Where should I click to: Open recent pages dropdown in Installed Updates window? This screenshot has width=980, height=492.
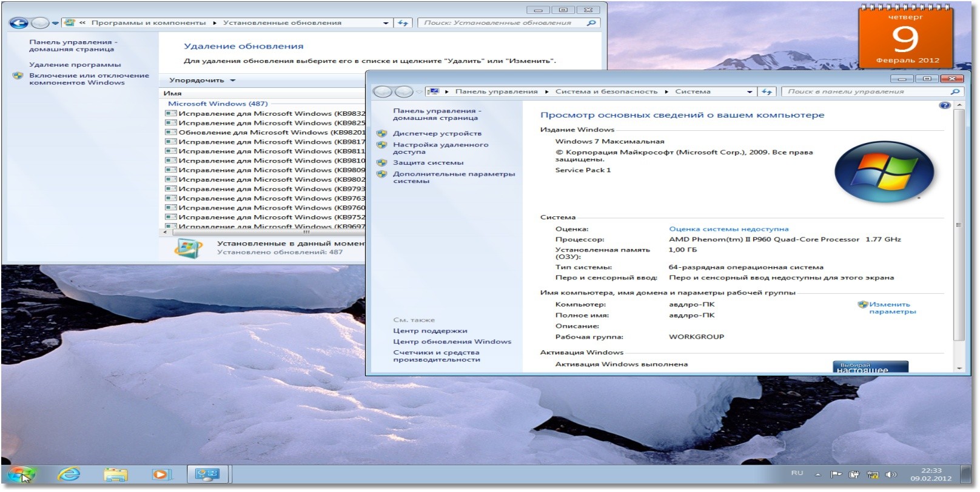tap(55, 24)
